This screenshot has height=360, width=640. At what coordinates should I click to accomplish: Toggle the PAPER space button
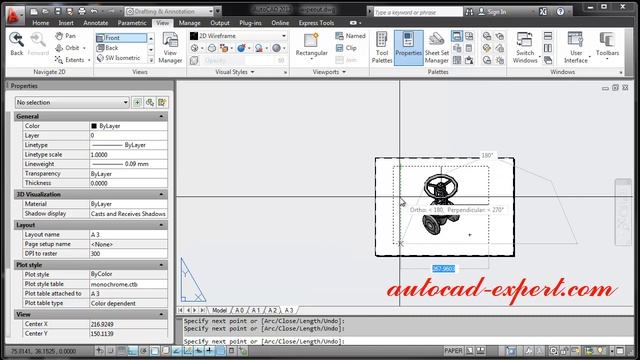tap(453, 351)
